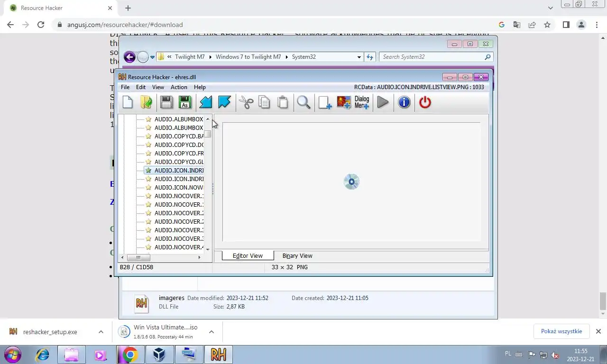
Task: Open Explorer recent locations dropdown arrow
Action: click(152, 57)
